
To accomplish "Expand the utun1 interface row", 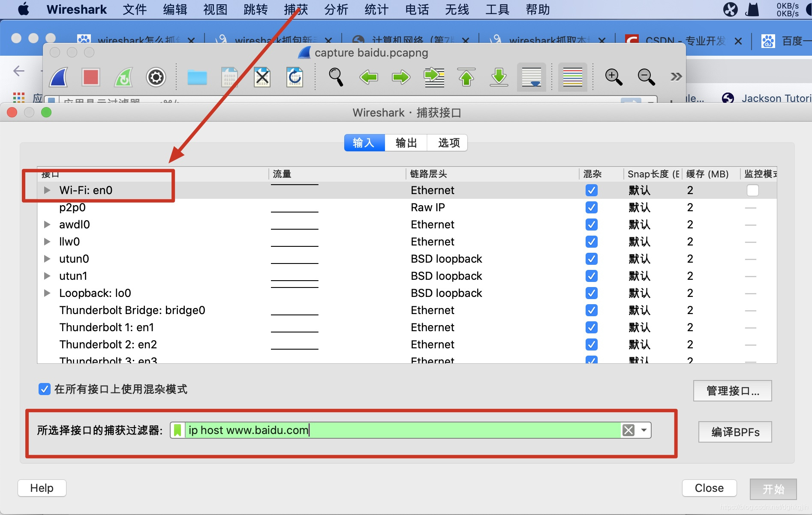I will (47, 276).
